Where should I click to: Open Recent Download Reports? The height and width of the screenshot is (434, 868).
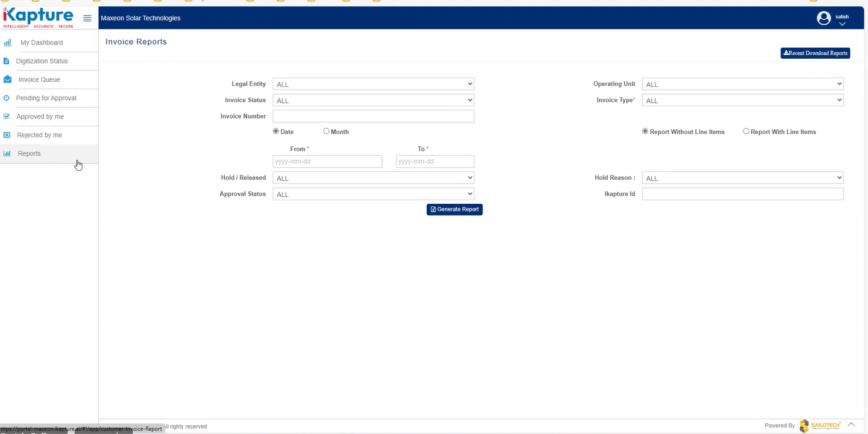[815, 53]
